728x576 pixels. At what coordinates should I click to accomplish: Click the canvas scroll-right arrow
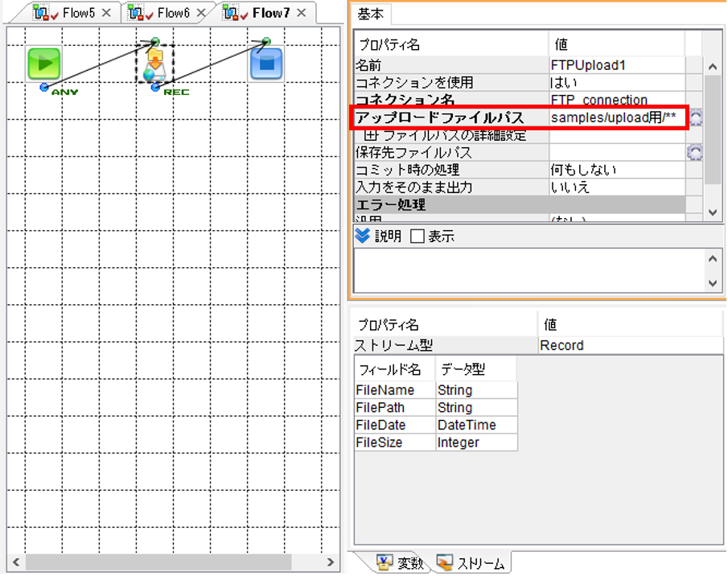[330, 562]
